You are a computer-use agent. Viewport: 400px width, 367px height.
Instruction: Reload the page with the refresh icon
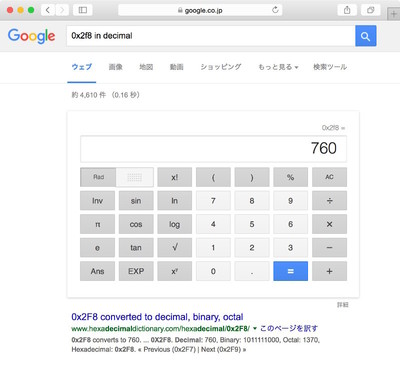point(275,10)
